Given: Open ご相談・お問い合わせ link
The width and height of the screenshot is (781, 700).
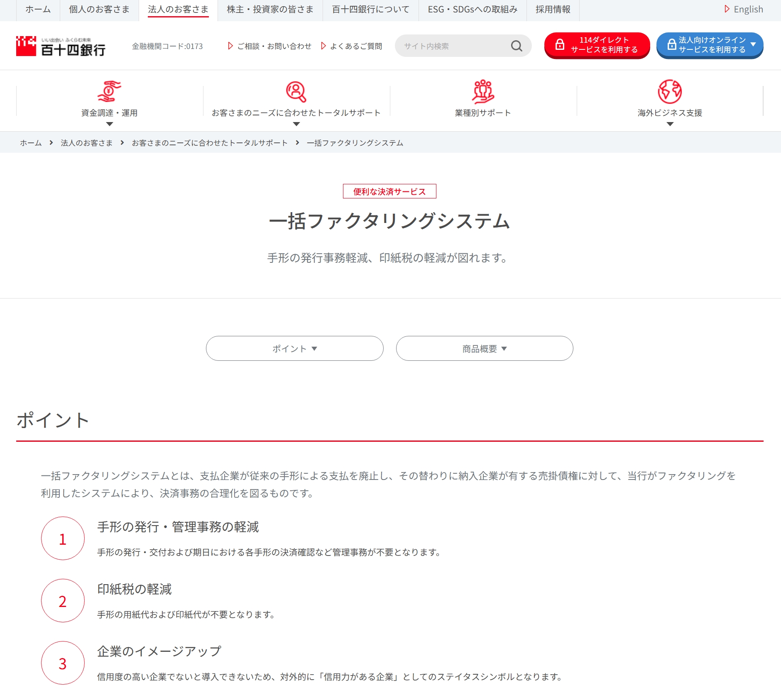Looking at the screenshot, I should coord(274,46).
